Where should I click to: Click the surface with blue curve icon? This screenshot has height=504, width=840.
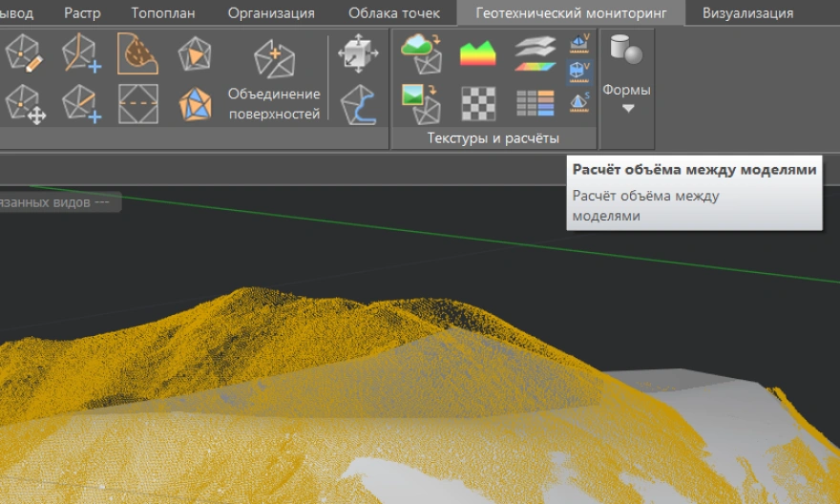coord(359,103)
